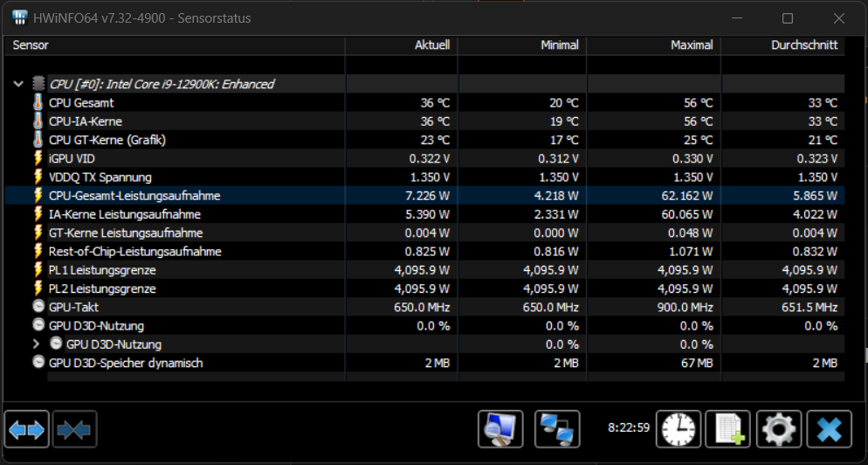Click the 67 MB maximum memory value
The height and width of the screenshot is (465, 868).
point(695,363)
